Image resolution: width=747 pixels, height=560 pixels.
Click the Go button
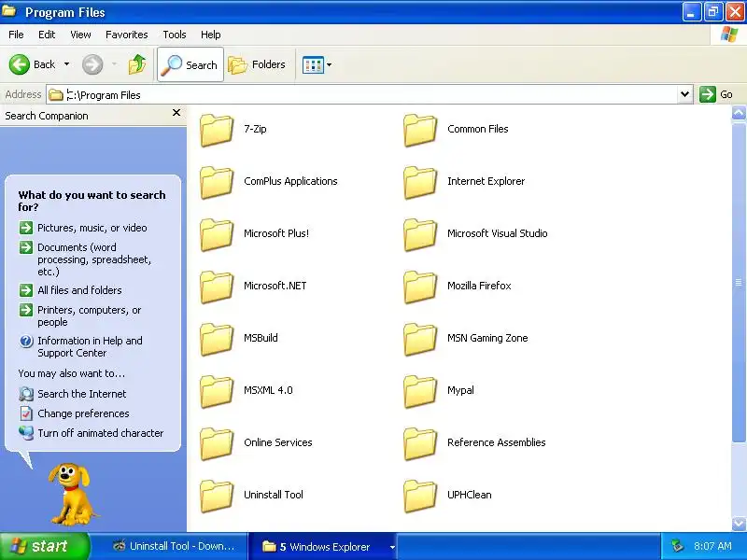click(x=716, y=94)
